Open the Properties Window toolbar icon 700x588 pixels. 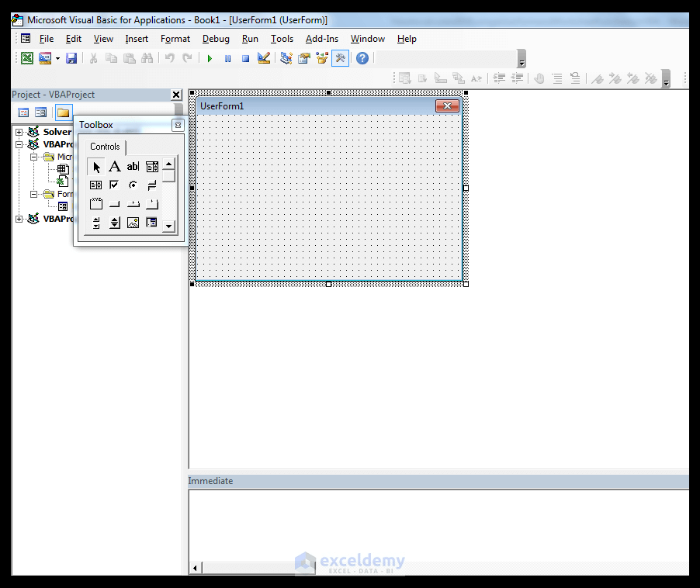point(304,58)
